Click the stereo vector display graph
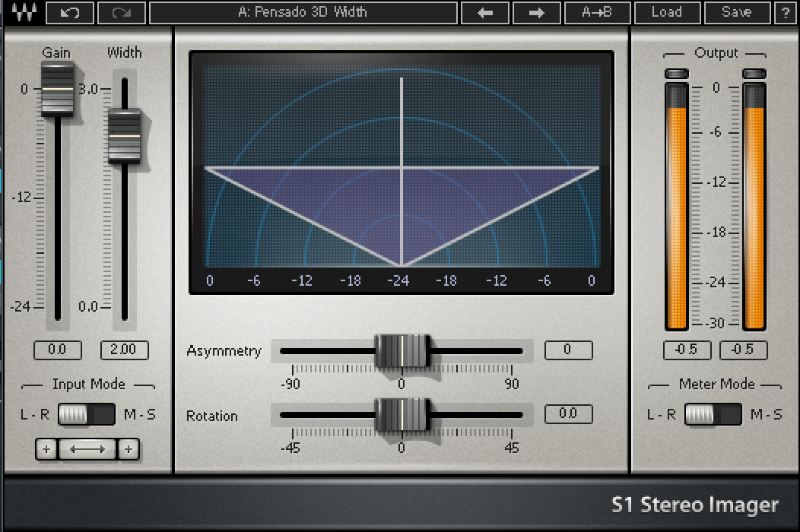 click(x=402, y=173)
